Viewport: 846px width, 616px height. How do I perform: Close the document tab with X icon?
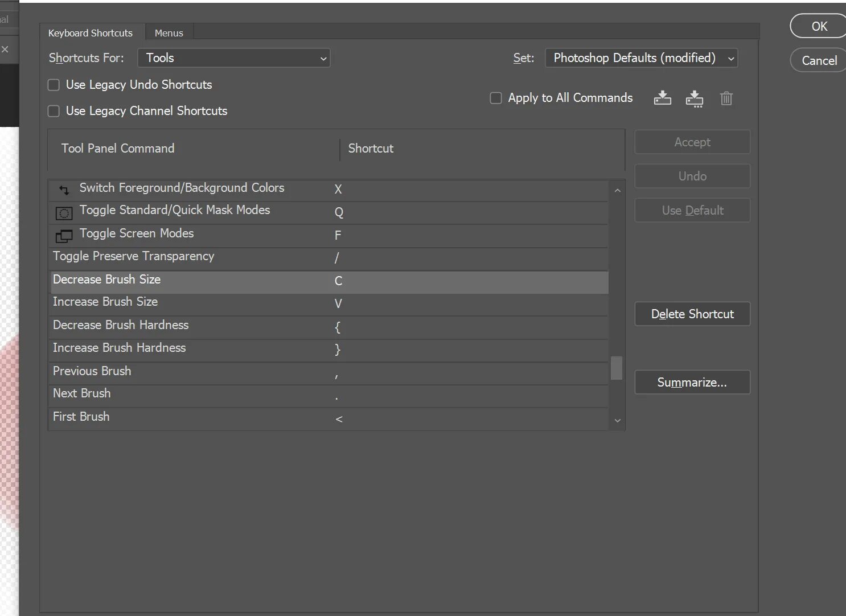(5, 50)
